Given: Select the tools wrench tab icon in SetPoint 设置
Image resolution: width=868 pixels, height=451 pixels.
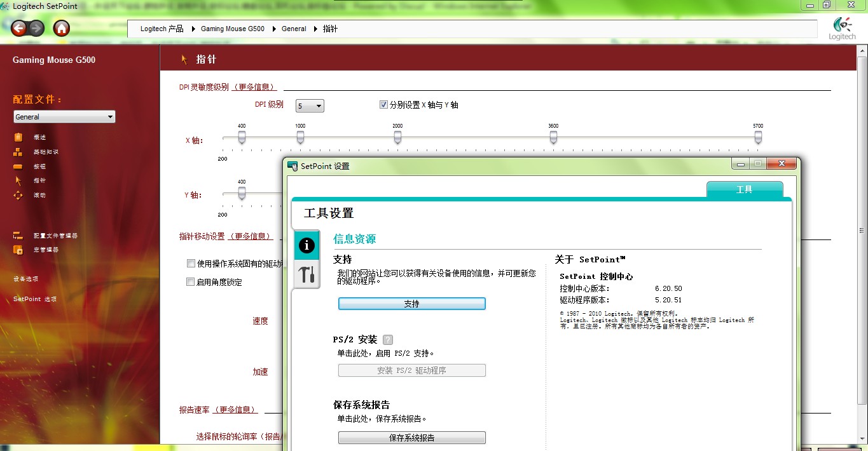Looking at the screenshot, I should coord(307,274).
